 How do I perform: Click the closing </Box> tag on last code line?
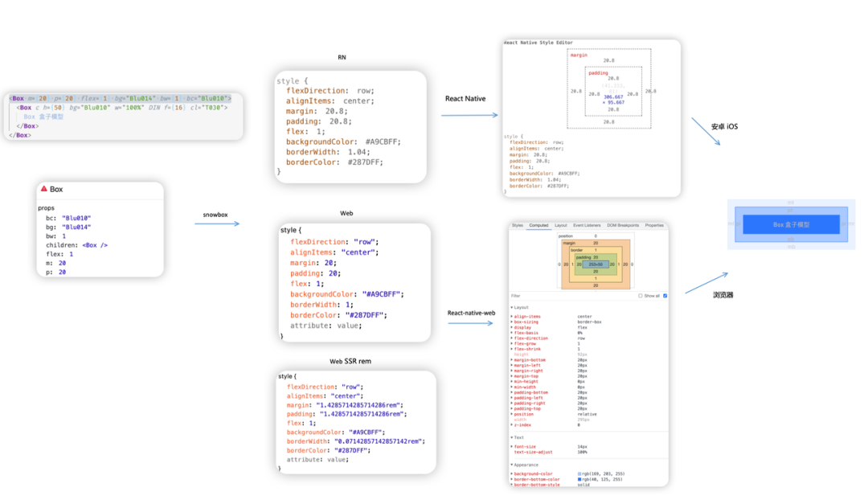pyautogui.click(x=20, y=135)
